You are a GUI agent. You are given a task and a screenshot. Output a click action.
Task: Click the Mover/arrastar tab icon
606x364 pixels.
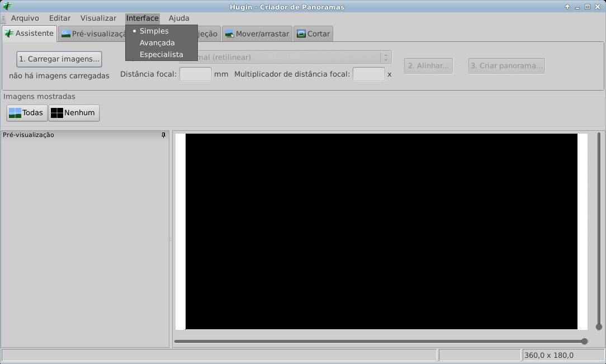pos(229,34)
